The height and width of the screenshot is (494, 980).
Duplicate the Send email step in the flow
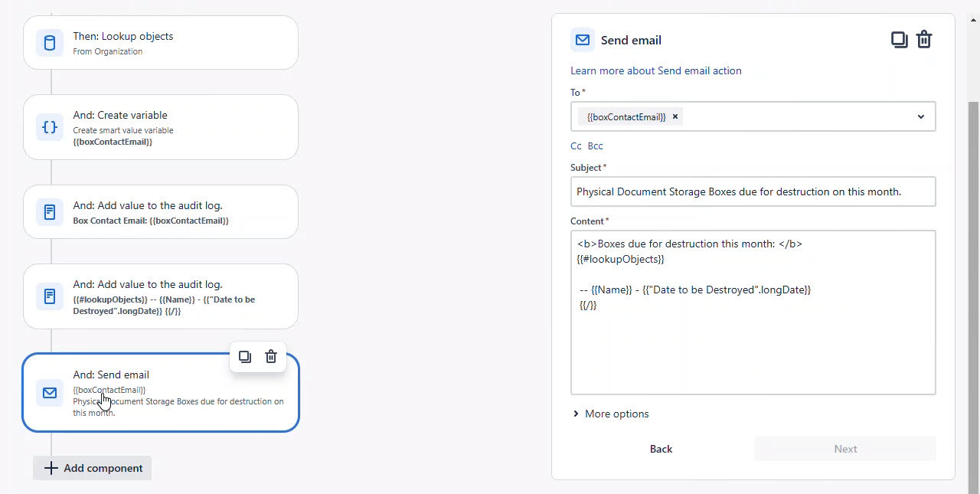coord(245,357)
